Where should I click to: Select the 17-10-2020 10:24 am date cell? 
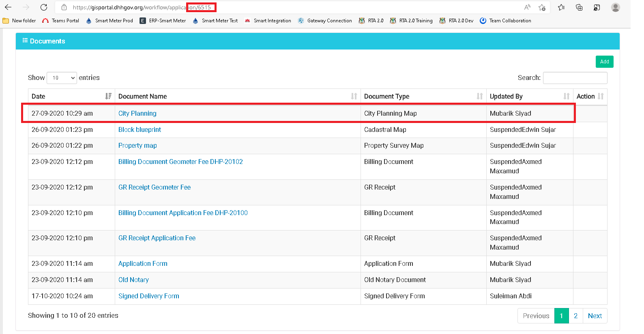(x=71, y=296)
